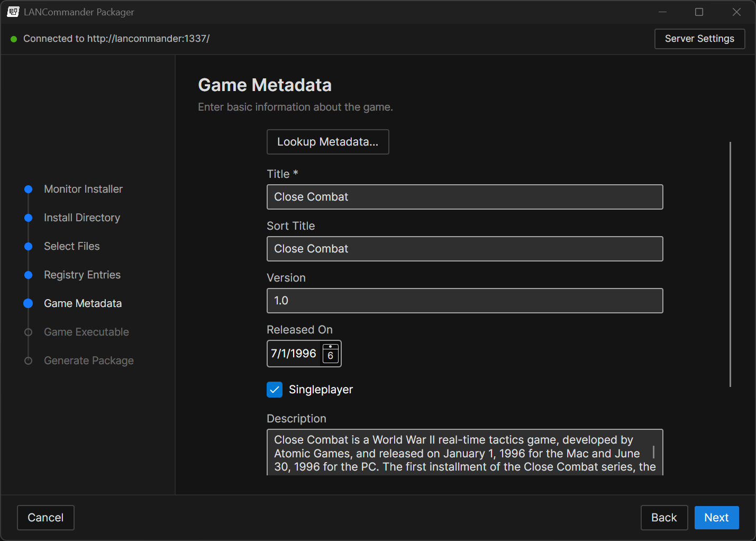Click the Released On date field 7/1/1996
The height and width of the screenshot is (541, 756).
(294, 354)
